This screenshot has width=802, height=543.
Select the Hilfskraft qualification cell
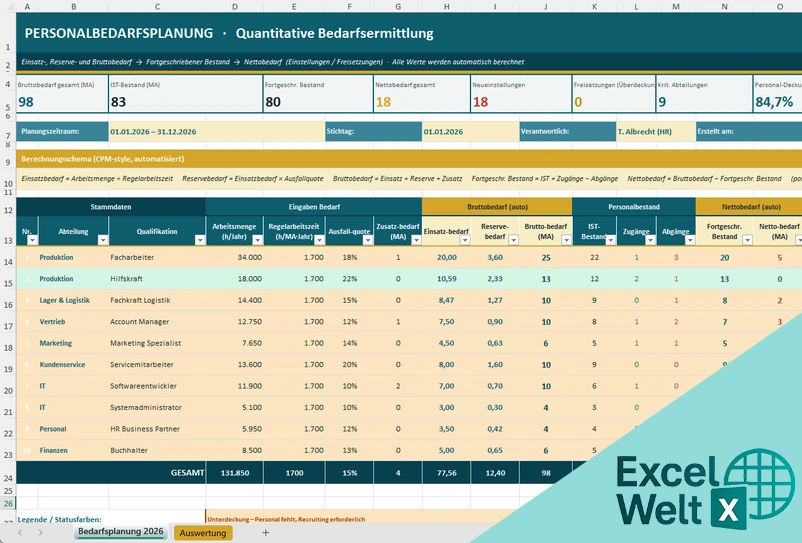pos(157,279)
